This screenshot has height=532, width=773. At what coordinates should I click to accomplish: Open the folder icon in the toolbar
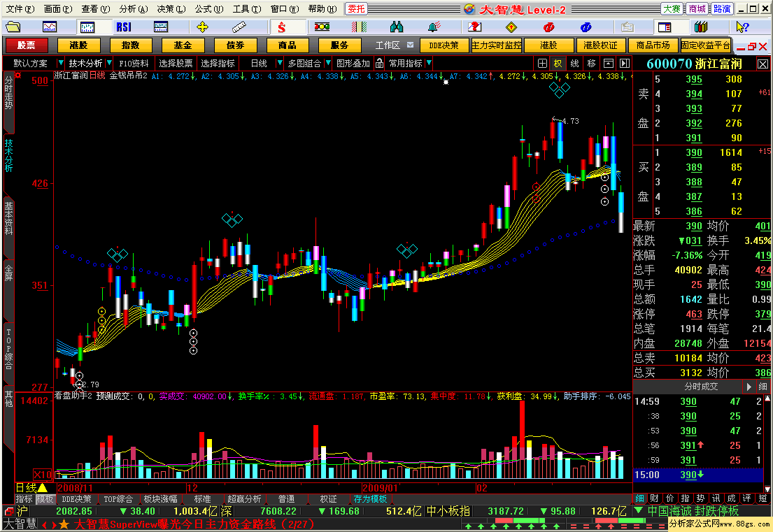[13, 27]
